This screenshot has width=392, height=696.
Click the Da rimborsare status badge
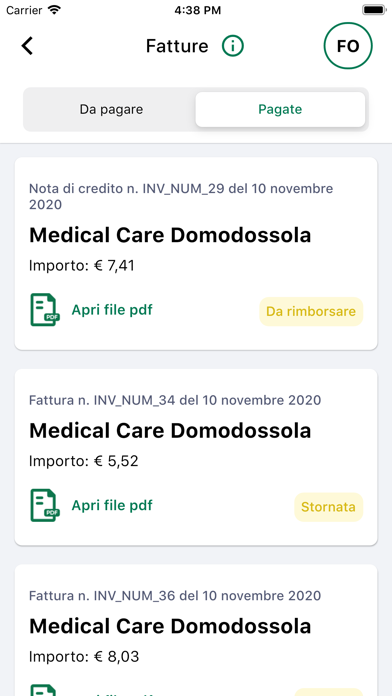coord(311,312)
